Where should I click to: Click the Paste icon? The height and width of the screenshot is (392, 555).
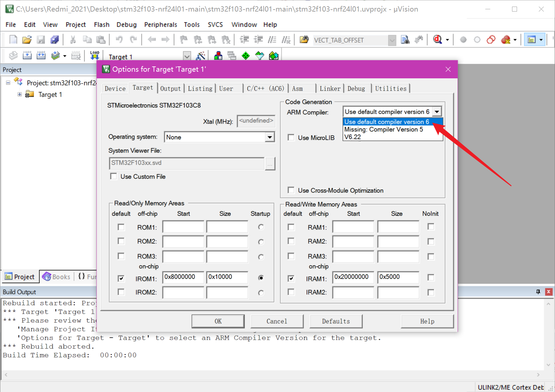tap(101, 40)
